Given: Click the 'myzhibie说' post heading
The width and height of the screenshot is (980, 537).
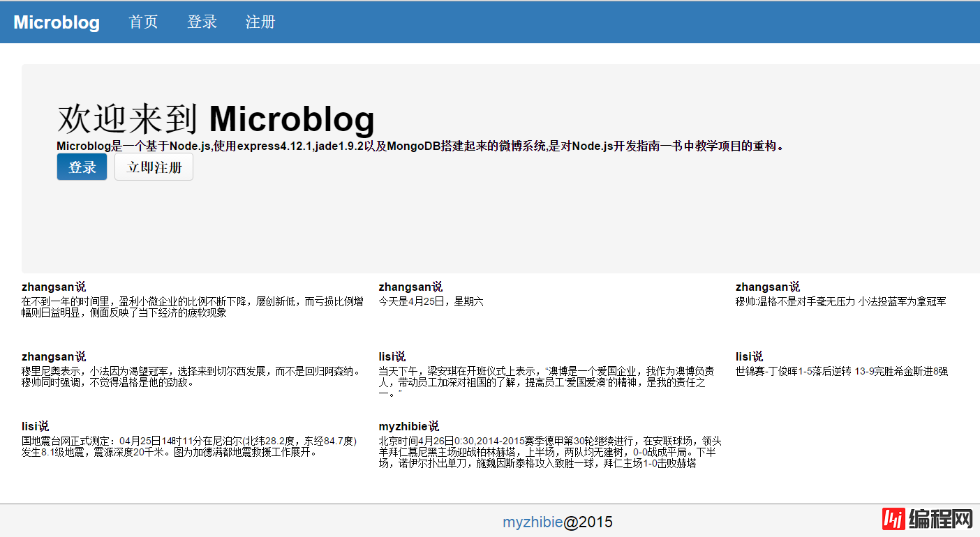Looking at the screenshot, I should pos(409,426).
